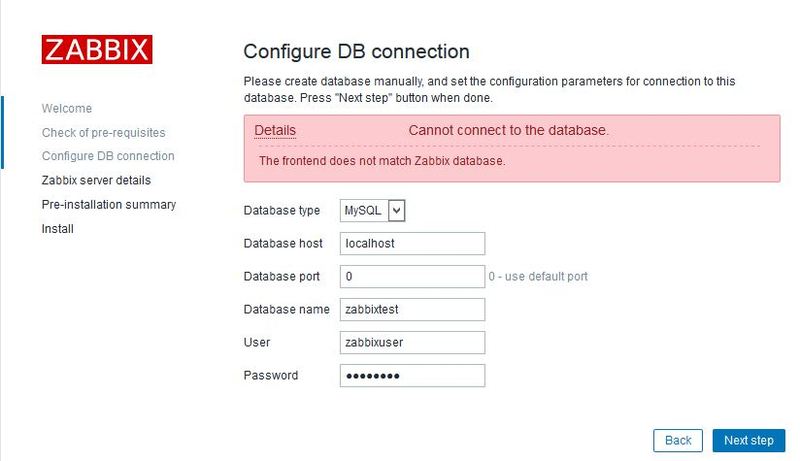This screenshot has height=461, width=800.
Task: Go to the Welcome step
Action: [x=67, y=109]
